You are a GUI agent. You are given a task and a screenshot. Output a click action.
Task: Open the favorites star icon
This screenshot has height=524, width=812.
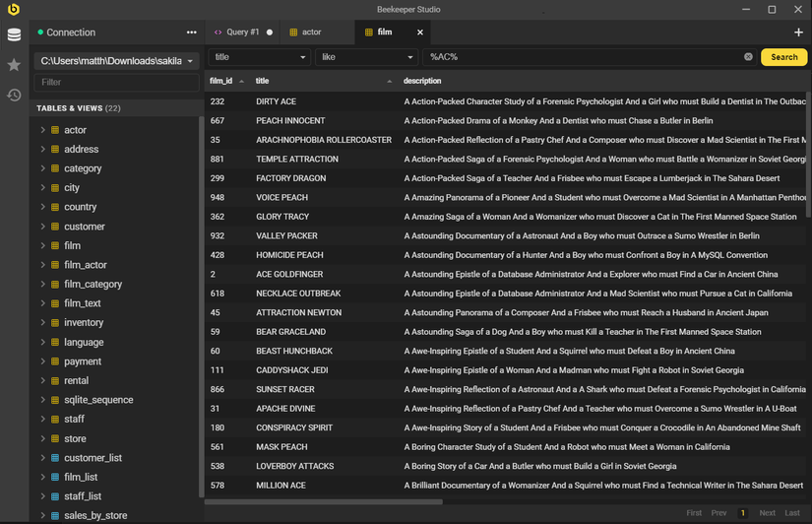click(14, 65)
